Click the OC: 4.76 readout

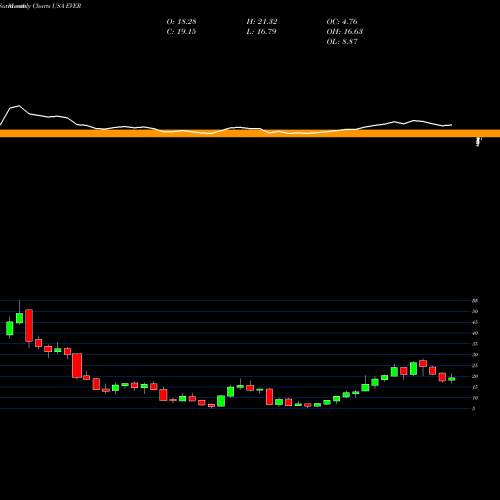342,22
